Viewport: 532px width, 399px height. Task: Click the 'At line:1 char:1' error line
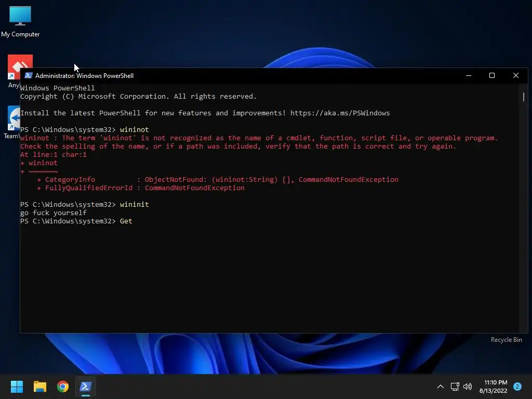coord(54,155)
